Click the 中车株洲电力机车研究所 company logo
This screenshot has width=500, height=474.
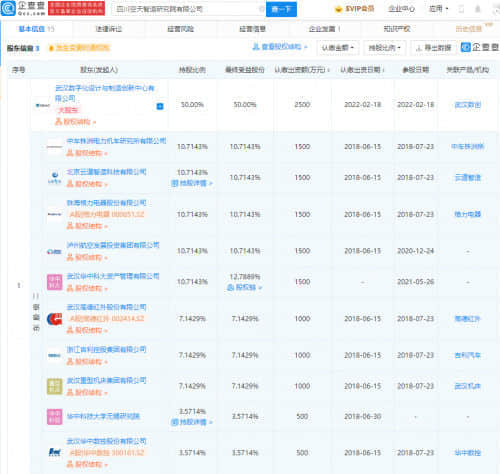pyautogui.click(x=54, y=147)
